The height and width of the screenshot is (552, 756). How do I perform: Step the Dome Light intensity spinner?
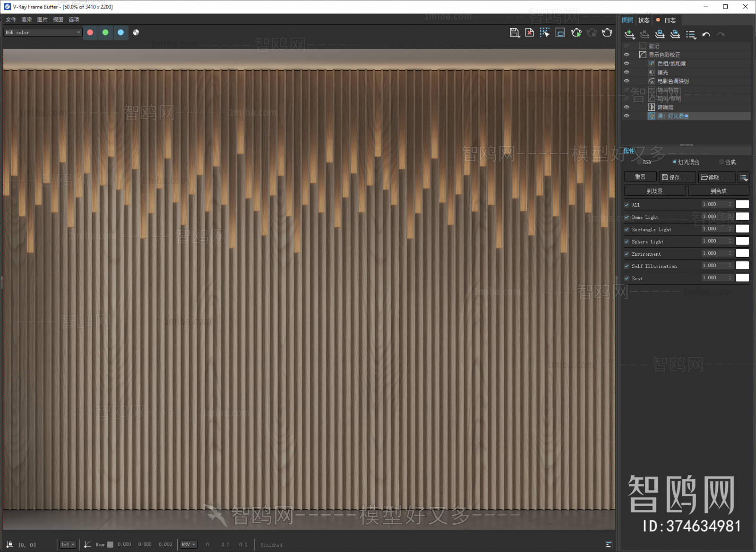coord(730,217)
